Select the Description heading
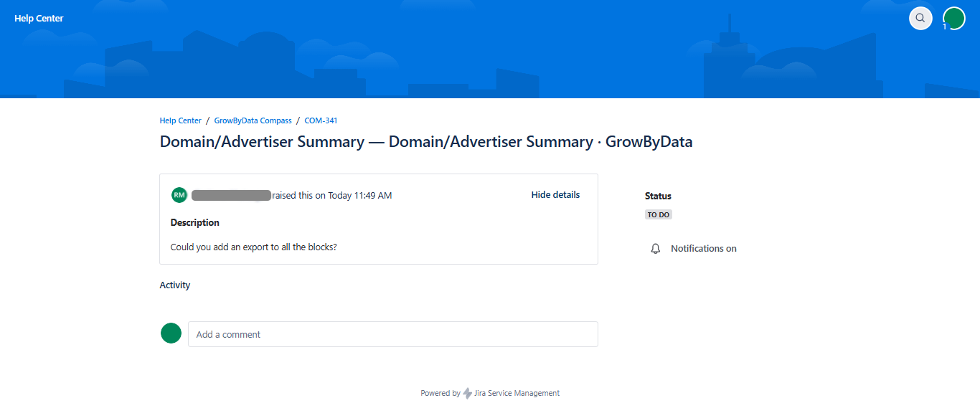This screenshot has width=980, height=403. coord(195,223)
